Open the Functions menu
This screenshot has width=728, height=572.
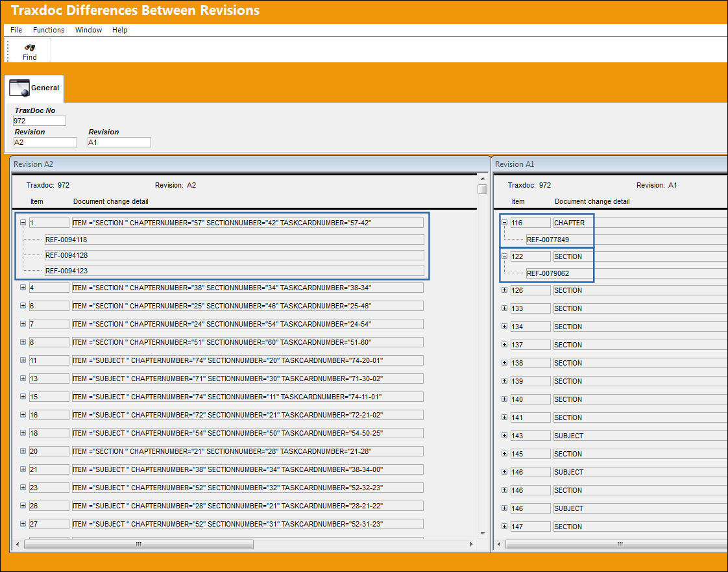pos(49,30)
